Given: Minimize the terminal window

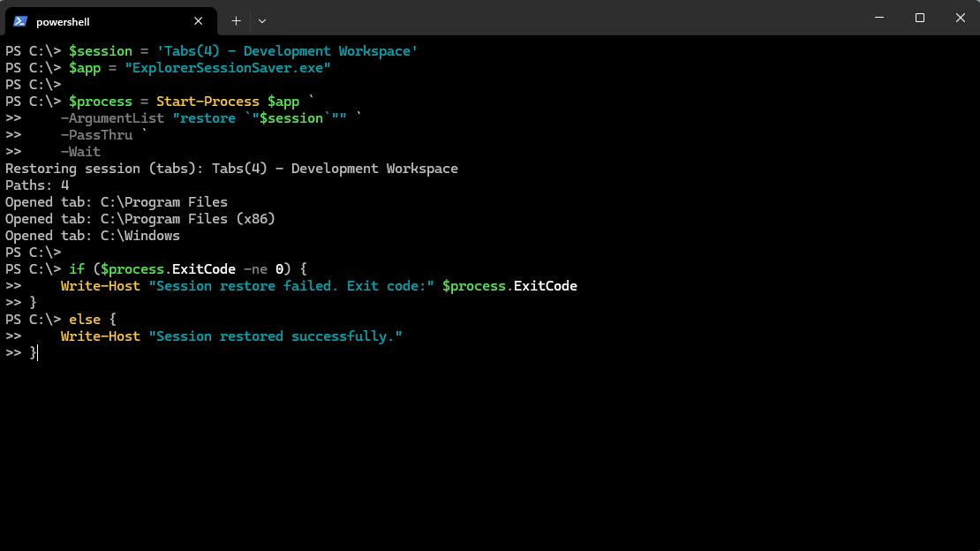Looking at the screenshot, I should point(879,18).
